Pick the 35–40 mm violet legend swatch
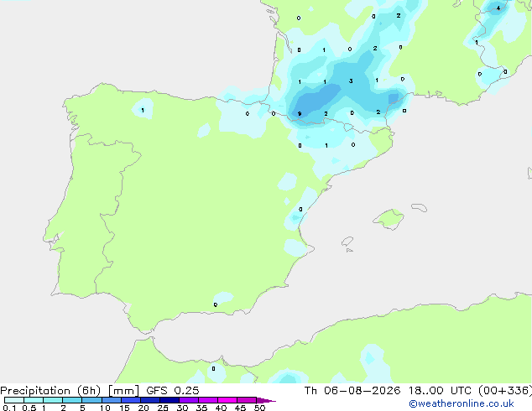Viewport: 532px width, 411px height. (208, 400)
